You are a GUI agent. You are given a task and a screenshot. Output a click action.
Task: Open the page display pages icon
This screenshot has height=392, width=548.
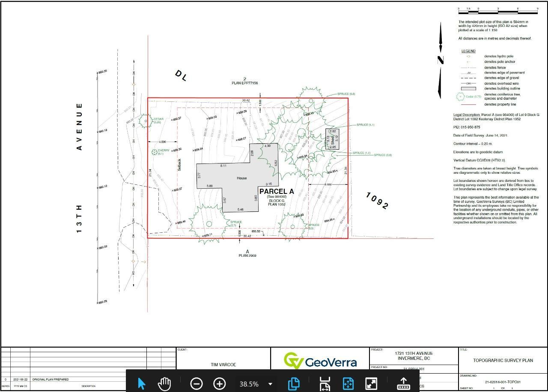[294, 383]
